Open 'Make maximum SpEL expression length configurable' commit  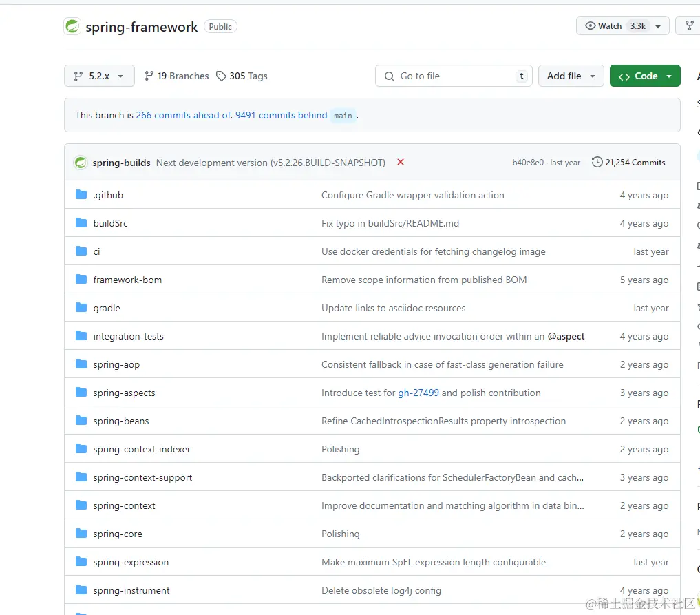(434, 562)
